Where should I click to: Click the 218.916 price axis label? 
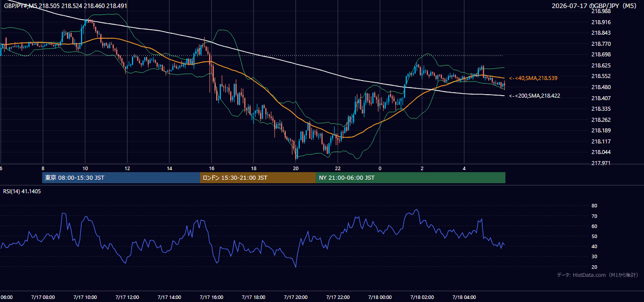click(601, 22)
